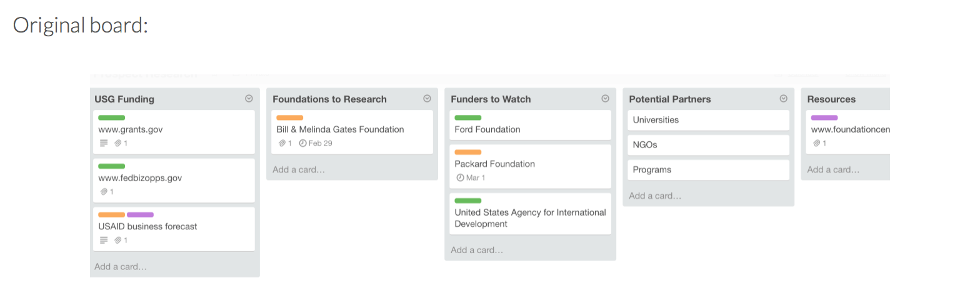Open the Potential Partners list menu arrow
This screenshot has width=980, height=295.
783,99
